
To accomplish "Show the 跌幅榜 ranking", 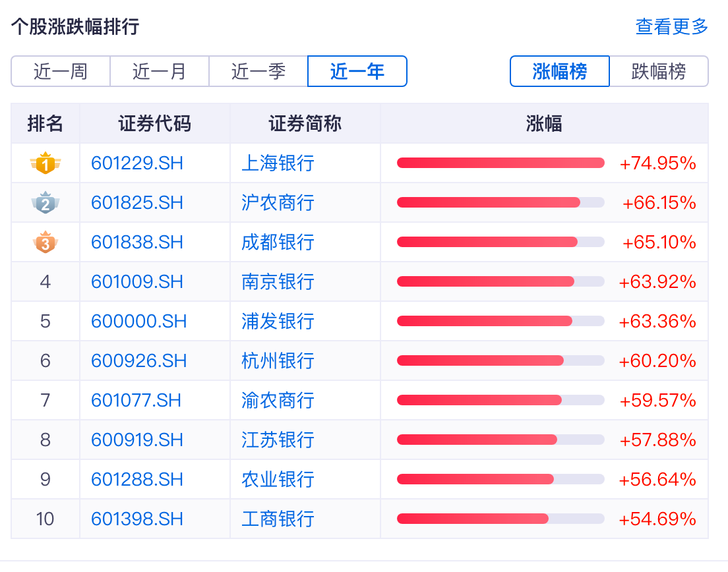I will (659, 71).
